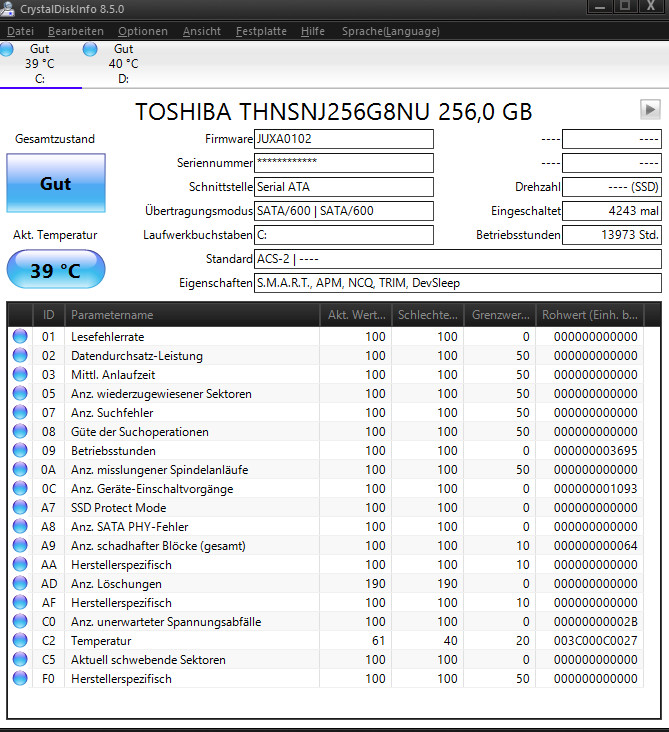Click the Schnittstelle field Serial ATA
This screenshot has width=669, height=732.
click(x=344, y=187)
